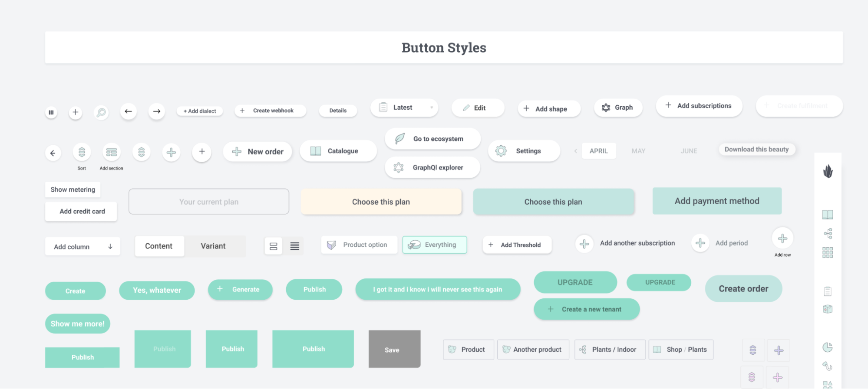The height and width of the screenshot is (389, 868).
Task: Click the hook icon in right sidebar
Action: [x=828, y=366]
